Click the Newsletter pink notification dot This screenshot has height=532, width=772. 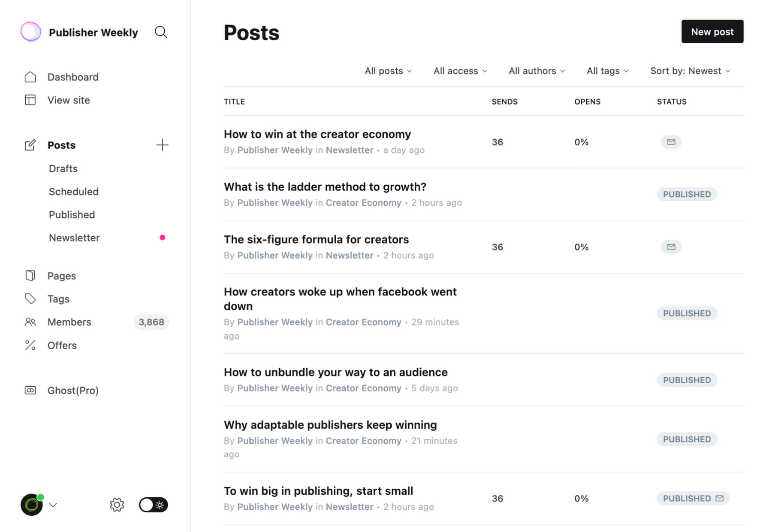click(x=163, y=237)
